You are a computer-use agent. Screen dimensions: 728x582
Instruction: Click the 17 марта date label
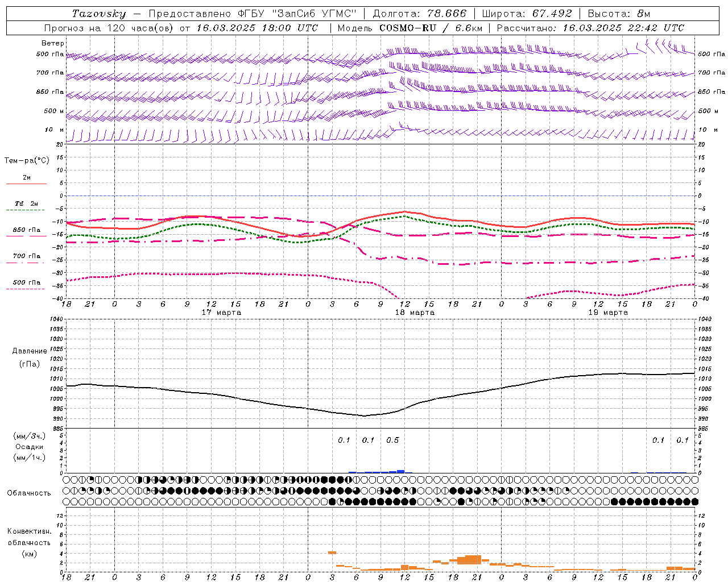[221, 313]
